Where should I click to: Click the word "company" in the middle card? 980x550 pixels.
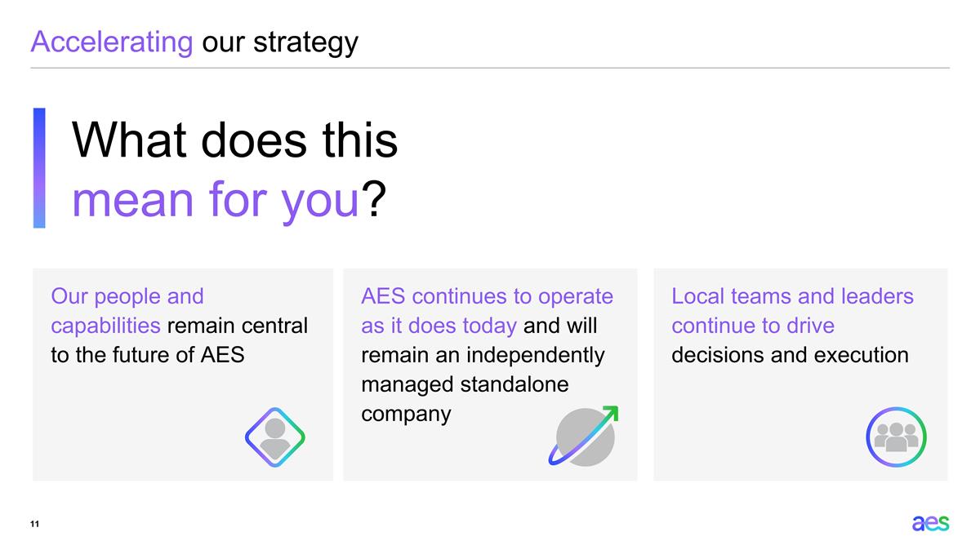point(406,414)
